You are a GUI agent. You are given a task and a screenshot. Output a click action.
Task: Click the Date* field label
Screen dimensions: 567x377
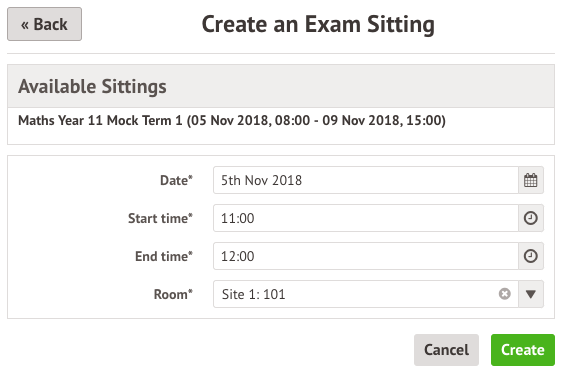(x=176, y=180)
